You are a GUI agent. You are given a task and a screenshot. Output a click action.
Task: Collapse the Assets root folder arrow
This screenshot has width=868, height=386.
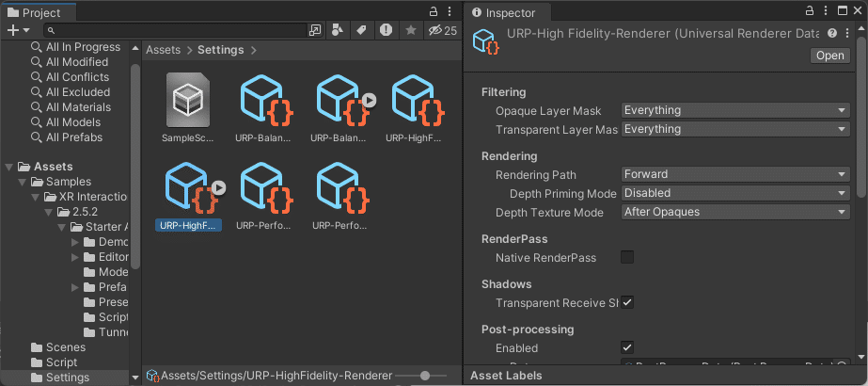pos(8,167)
